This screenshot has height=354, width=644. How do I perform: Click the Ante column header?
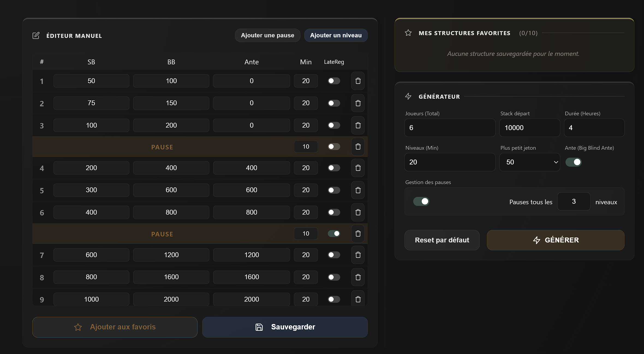pos(251,62)
